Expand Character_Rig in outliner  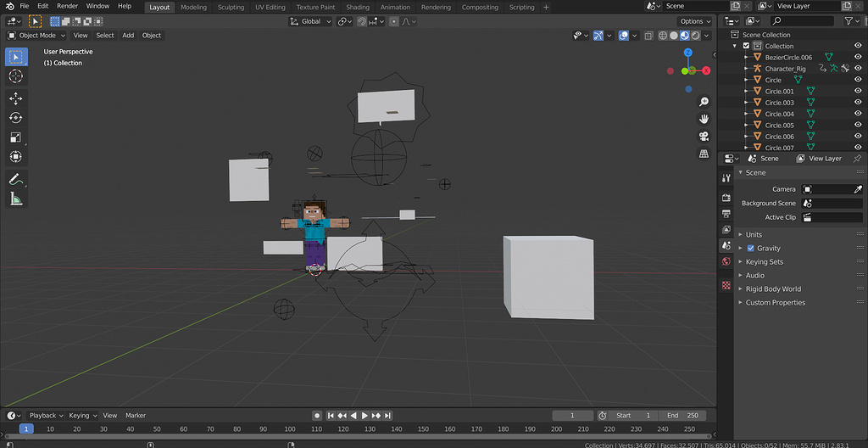tap(746, 69)
